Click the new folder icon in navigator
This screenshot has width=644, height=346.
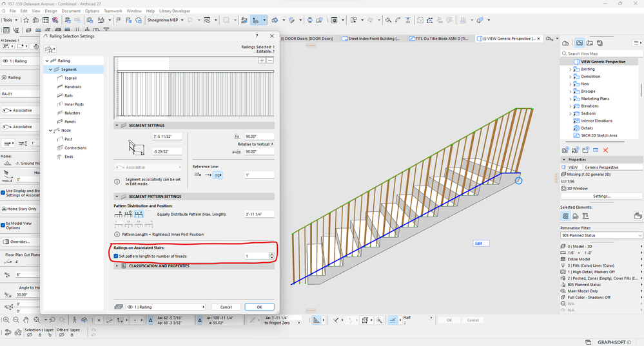(586, 150)
